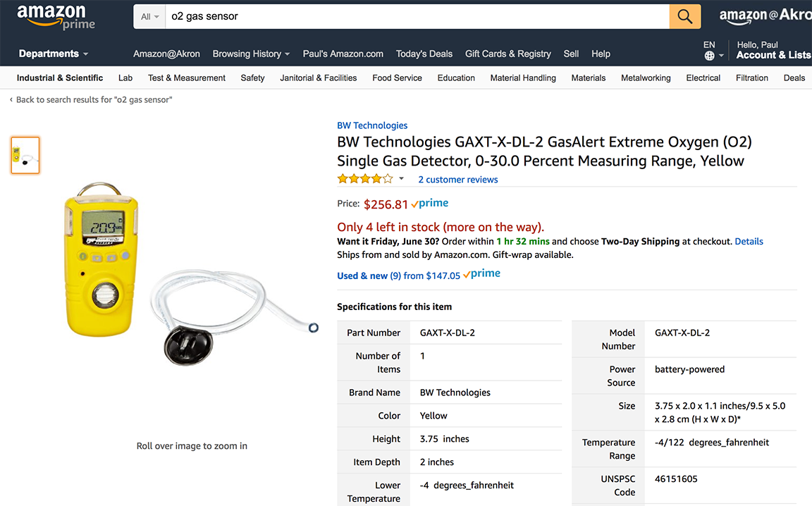
Task: Open the All search category dropdown
Action: [149, 16]
